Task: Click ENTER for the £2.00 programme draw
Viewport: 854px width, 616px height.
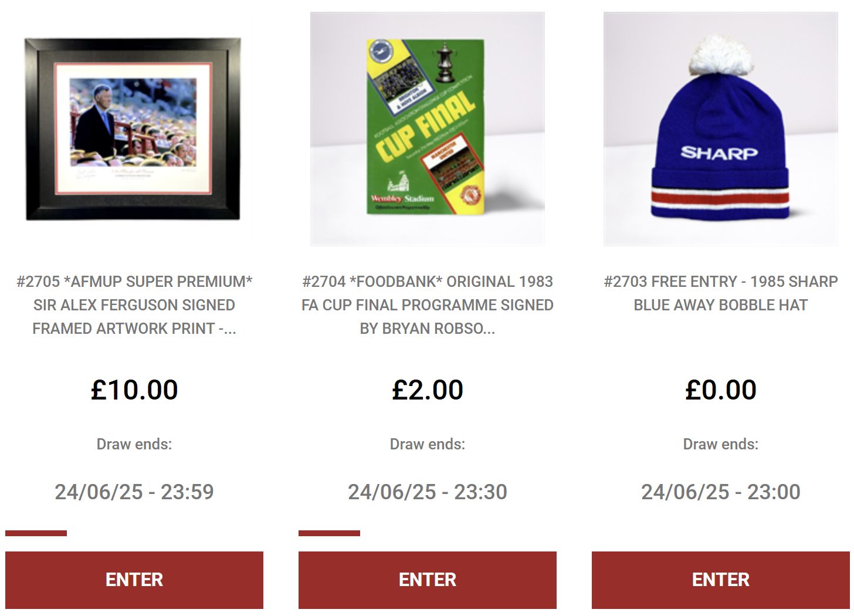Action: tap(428, 580)
